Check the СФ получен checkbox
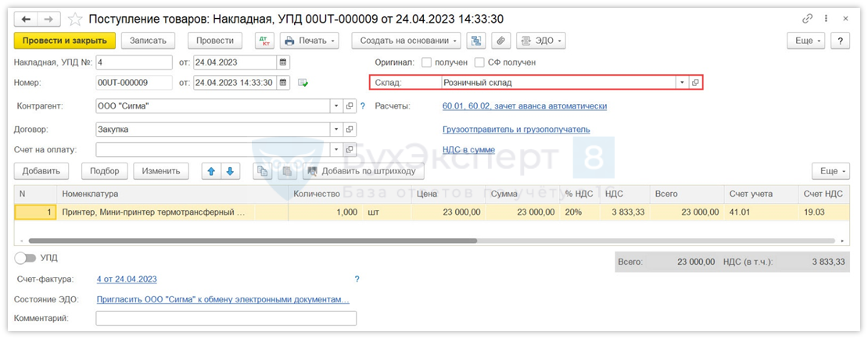The image size is (868, 339). [480, 62]
